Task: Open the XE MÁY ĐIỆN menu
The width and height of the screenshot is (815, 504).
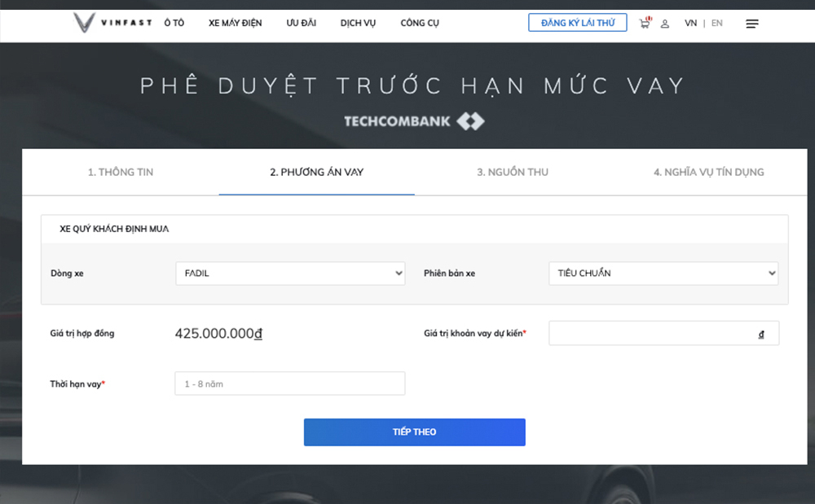Action: (235, 23)
